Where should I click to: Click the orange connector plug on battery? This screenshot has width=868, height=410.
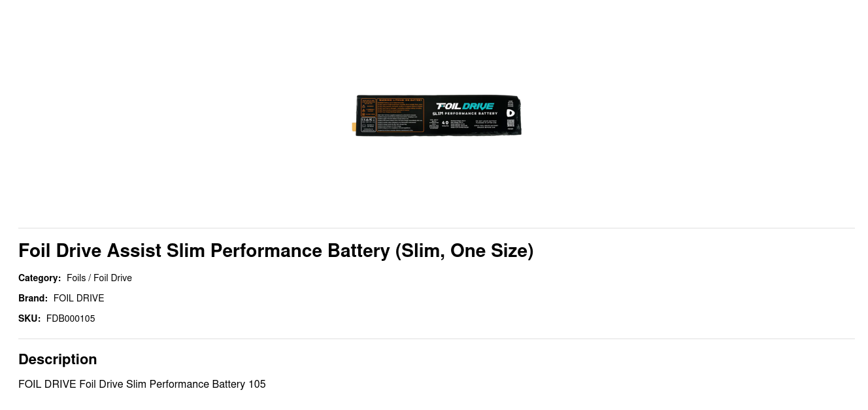point(354,126)
